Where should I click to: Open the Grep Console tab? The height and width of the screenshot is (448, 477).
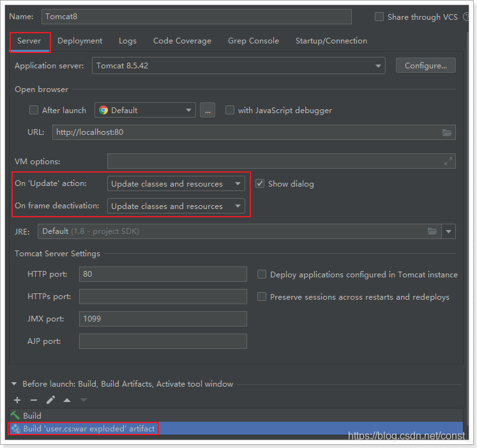254,41
